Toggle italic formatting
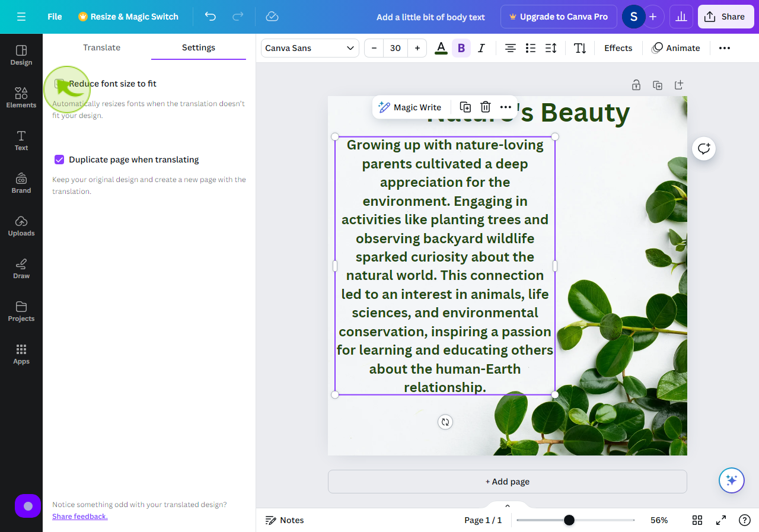 481,48
